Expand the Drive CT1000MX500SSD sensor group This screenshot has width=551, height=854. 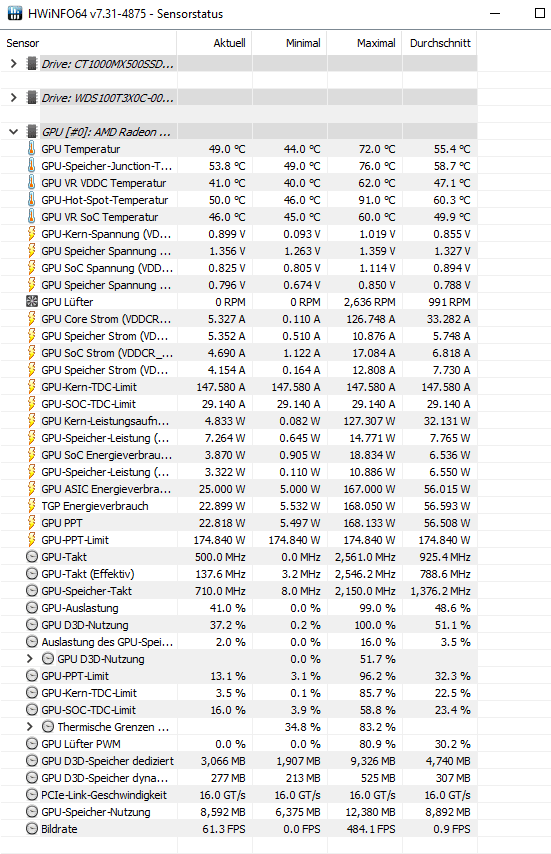[x=14, y=64]
